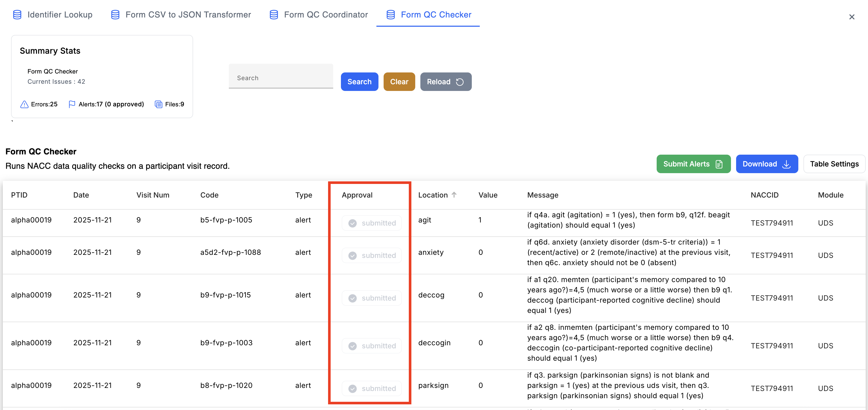Toggle the submitted approval in the deccogin row
Image resolution: width=868 pixels, height=410 pixels.
point(372,346)
